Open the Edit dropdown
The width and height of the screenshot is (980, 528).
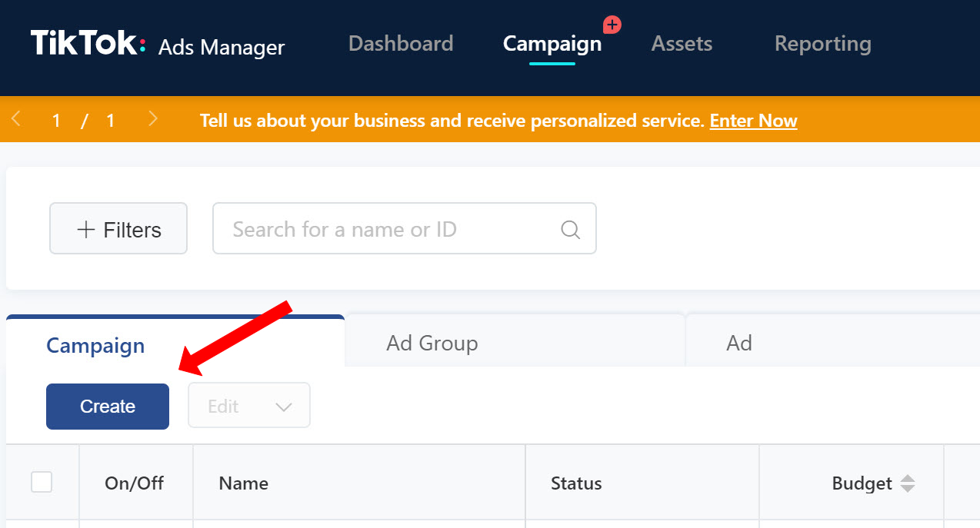[x=248, y=405]
